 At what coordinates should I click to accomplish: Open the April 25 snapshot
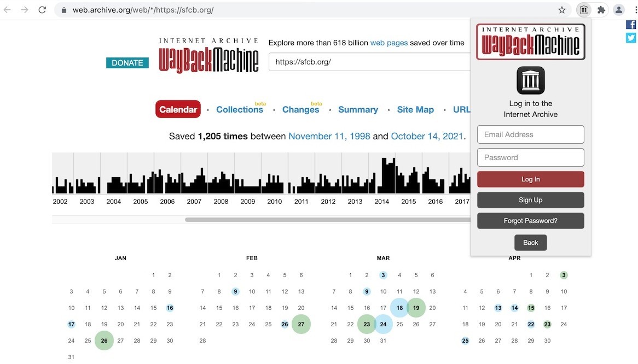(x=465, y=340)
